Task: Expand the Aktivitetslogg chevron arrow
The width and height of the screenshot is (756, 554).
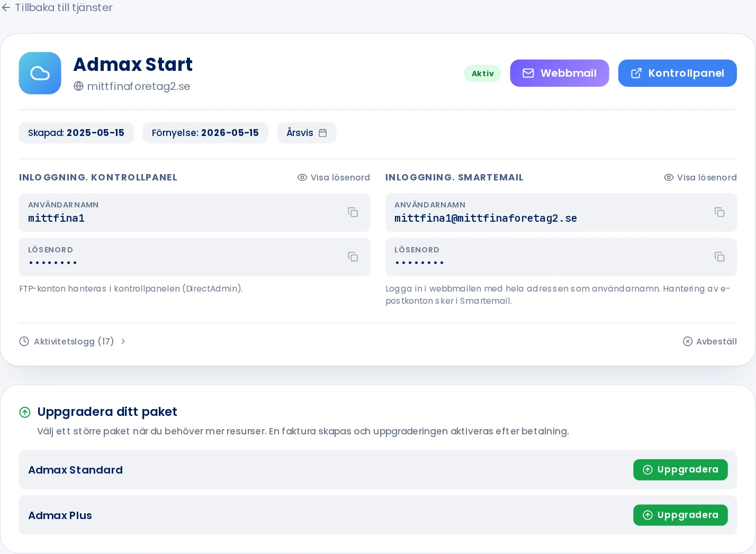Action: click(x=123, y=341)
